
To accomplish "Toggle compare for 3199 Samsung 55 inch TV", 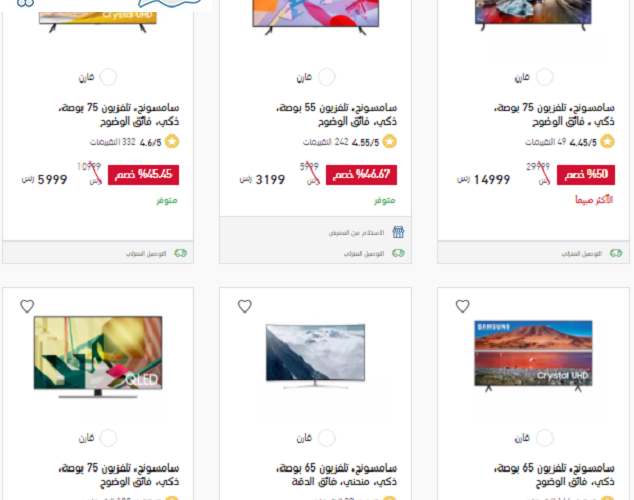I will (x=326, y=77).
